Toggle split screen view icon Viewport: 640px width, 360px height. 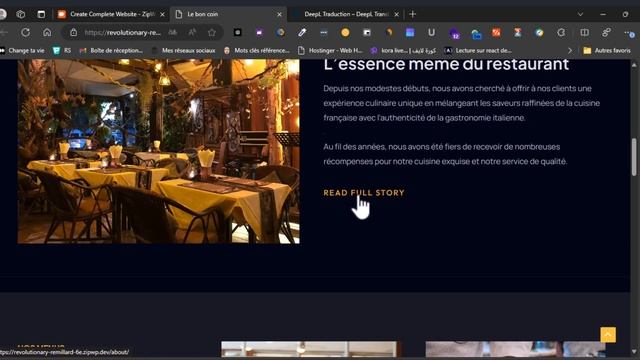pos(584,33)
